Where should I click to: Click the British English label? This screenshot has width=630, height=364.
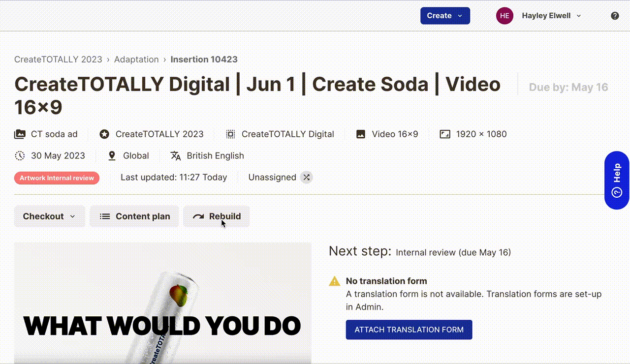point(216,155)
